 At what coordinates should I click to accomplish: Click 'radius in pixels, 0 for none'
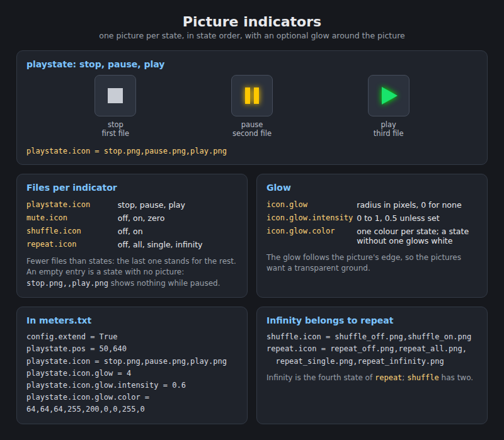click(x=409, y=205)
